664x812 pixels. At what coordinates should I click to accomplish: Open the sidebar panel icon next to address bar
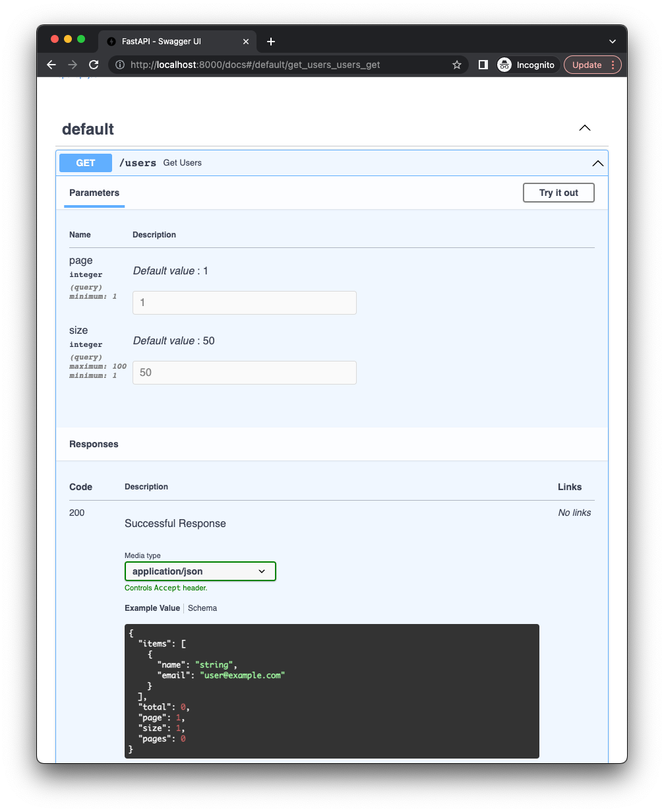pyautogui.click(x=483, y=65)
